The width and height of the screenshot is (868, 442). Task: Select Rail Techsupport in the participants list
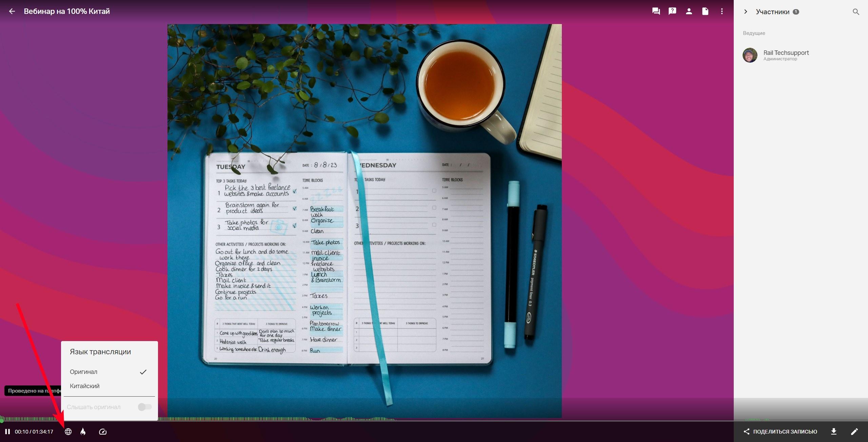[x=801, y=55]
